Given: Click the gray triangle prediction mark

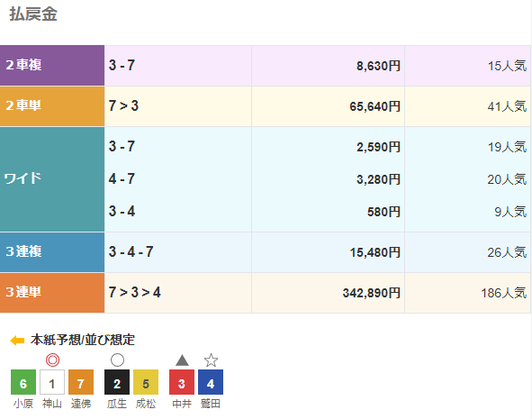Looking at the screenshot, I should pos(182,360).
